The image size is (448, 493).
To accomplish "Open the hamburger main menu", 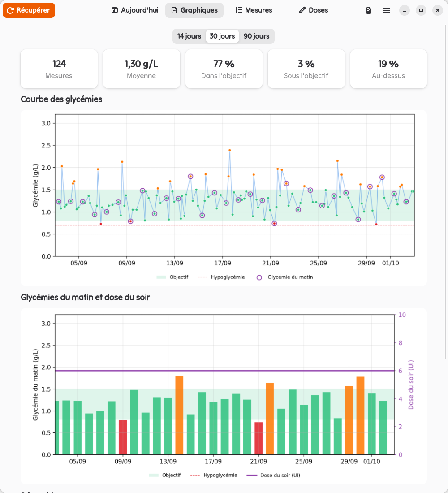I will click(387, 11).
